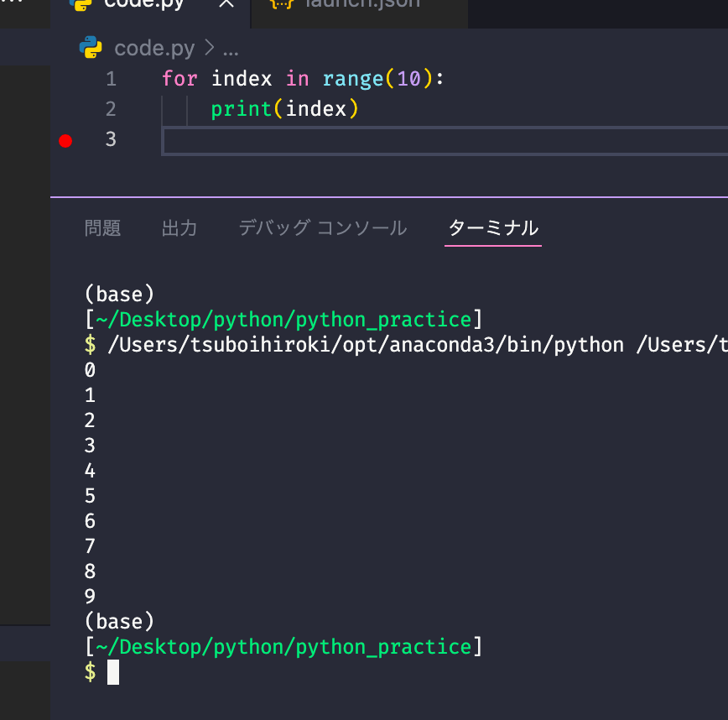Click the print call in line 2
The height and width of the screenshot is (720, 728).
coord(241,110)
